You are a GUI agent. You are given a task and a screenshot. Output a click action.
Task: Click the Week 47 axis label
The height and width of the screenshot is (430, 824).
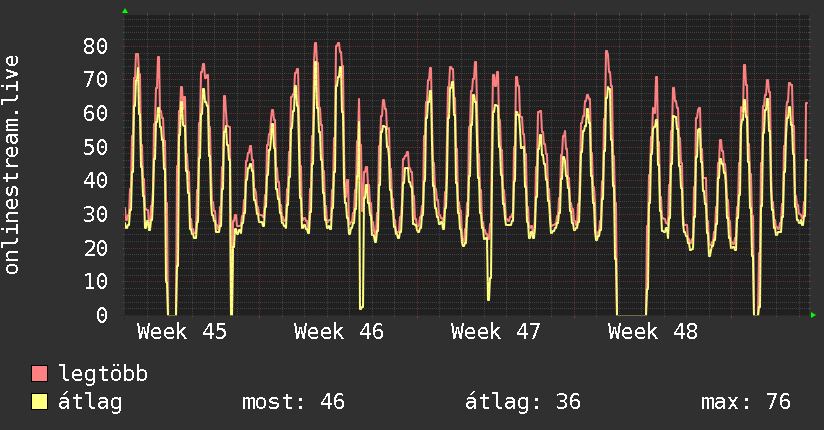pyautogui.click(x=496, y=332)
